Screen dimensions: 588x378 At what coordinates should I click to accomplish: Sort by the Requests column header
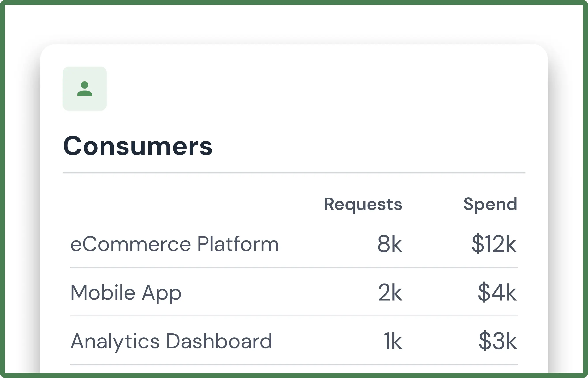click(363, 204)
